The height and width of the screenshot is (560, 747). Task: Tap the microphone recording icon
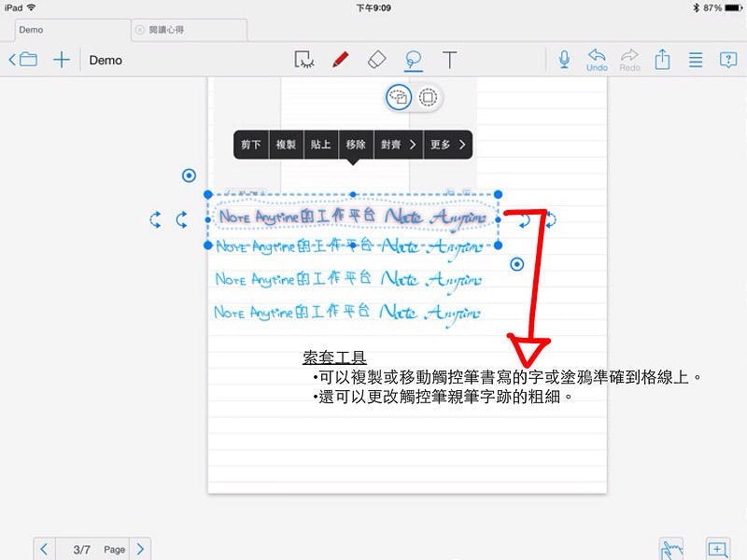point(564,60)
